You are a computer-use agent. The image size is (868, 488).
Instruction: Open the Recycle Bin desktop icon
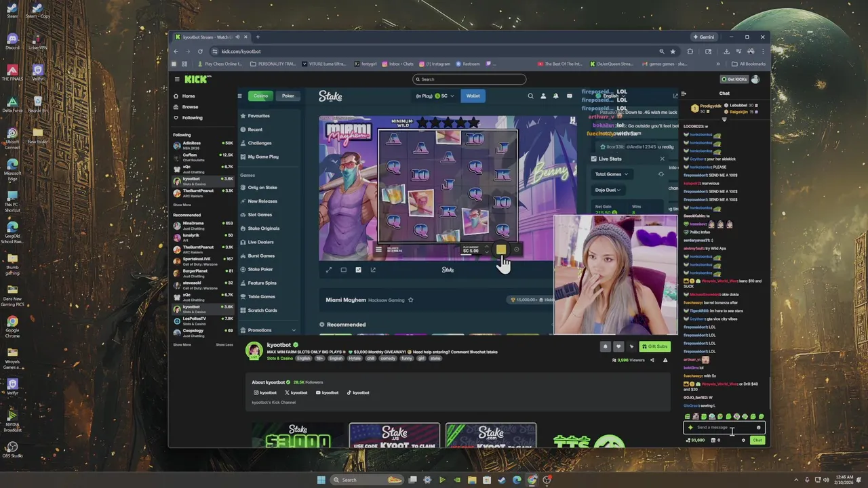[x=37, y=102]
